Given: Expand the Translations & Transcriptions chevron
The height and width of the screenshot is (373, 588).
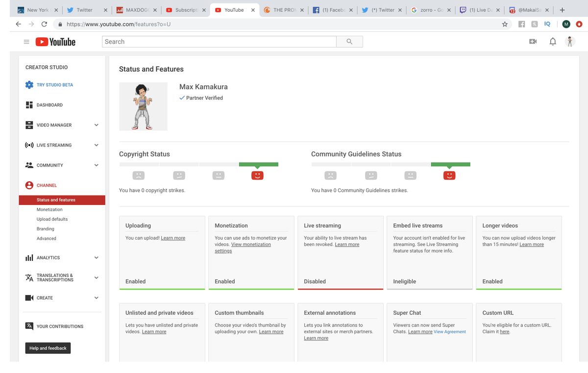Looking at the screenshot, I should 97,277.
